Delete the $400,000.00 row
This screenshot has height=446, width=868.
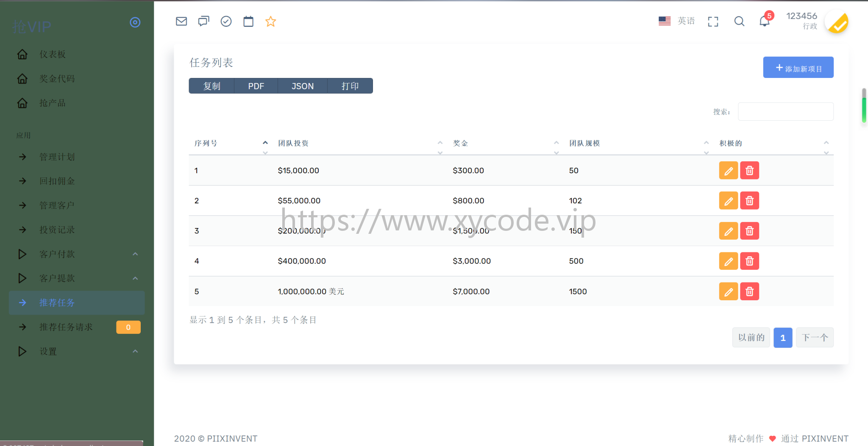tap(750, 261)
